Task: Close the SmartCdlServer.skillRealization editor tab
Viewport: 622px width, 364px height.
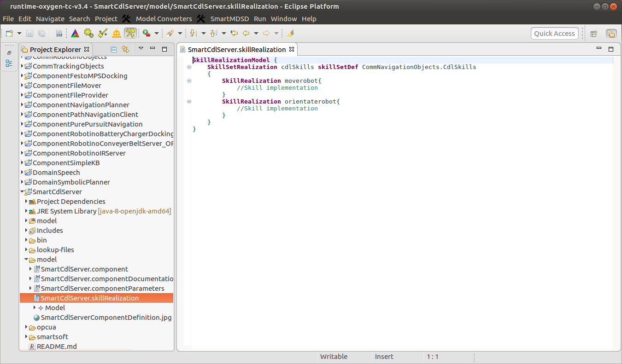Action: 292,49
